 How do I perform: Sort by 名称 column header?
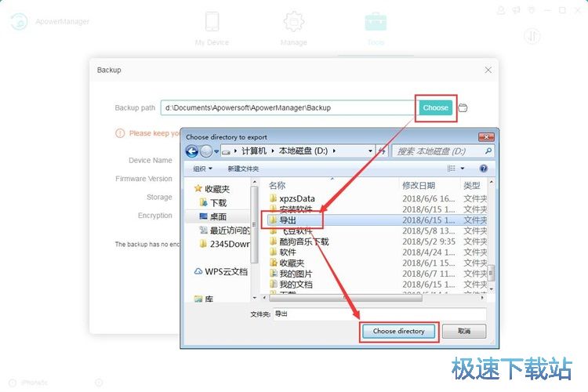pyautogui.click(x=277, y=185)
